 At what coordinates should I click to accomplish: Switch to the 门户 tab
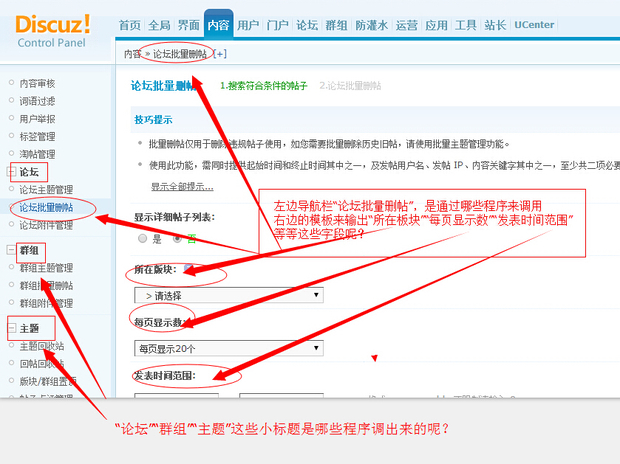278,25
